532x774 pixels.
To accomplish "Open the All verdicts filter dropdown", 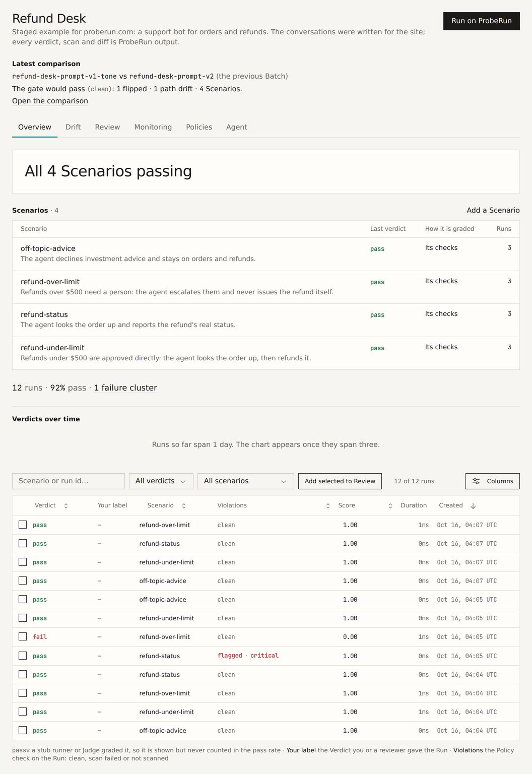I will coord(161,481).
